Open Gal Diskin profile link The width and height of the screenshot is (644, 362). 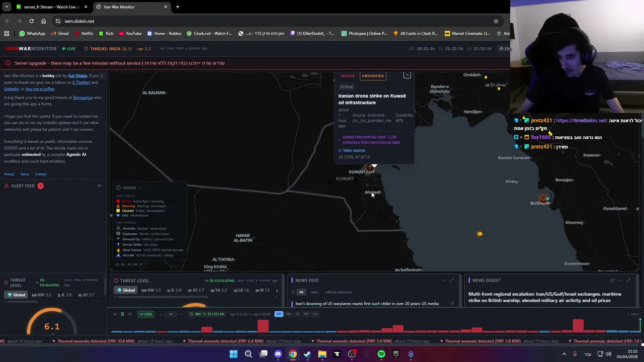coord(77,76)
